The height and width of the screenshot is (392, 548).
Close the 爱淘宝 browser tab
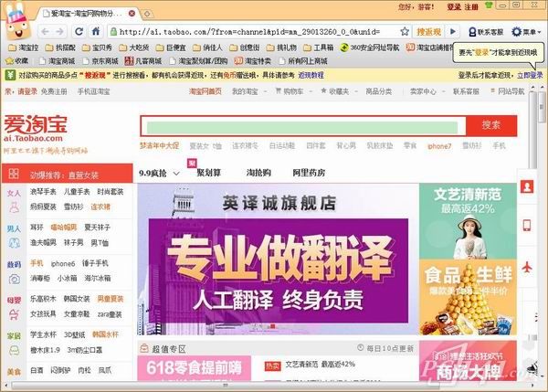132,14
